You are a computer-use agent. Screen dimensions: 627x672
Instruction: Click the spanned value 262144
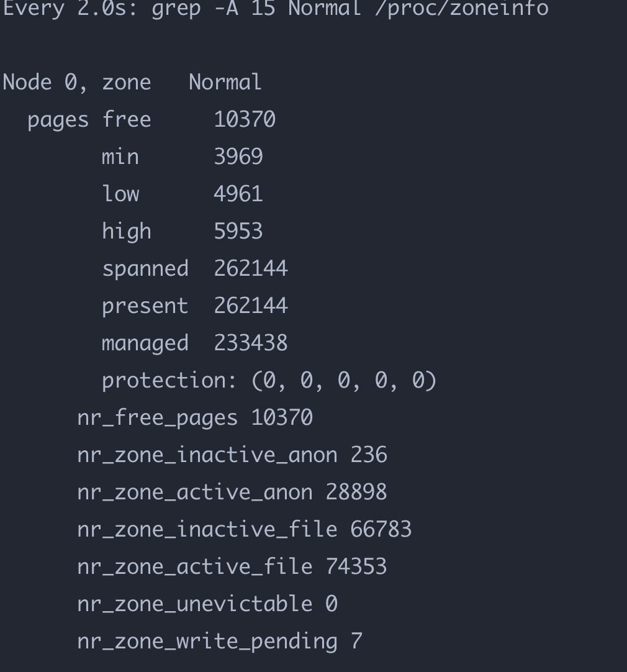tap(251, 268)
